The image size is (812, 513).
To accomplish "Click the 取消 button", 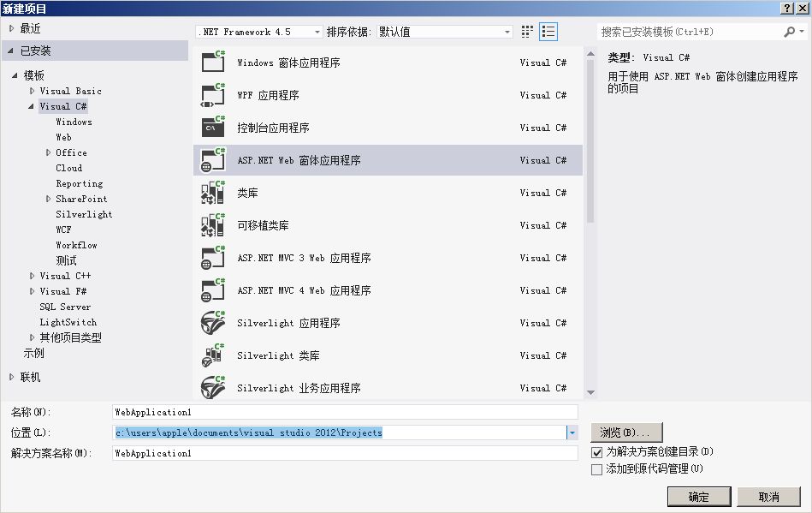I will (768, 497).
